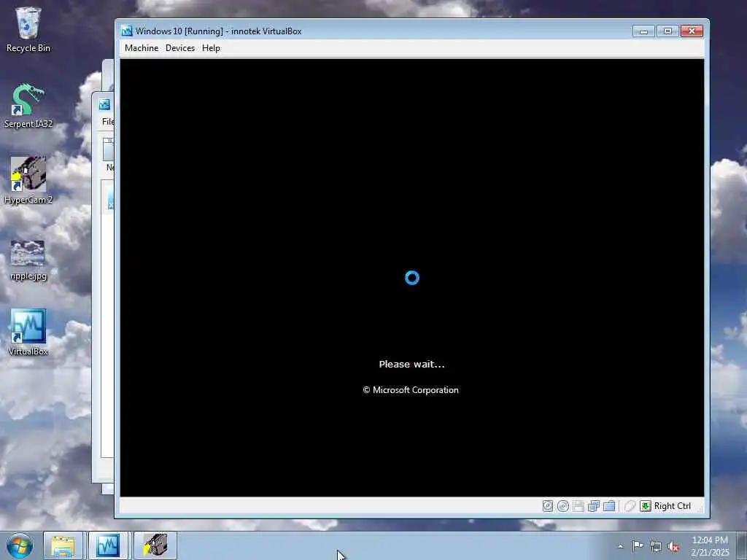Click the floppy disk indicator icon
This screenshot has width=747, height=560.
coord(578,506)
